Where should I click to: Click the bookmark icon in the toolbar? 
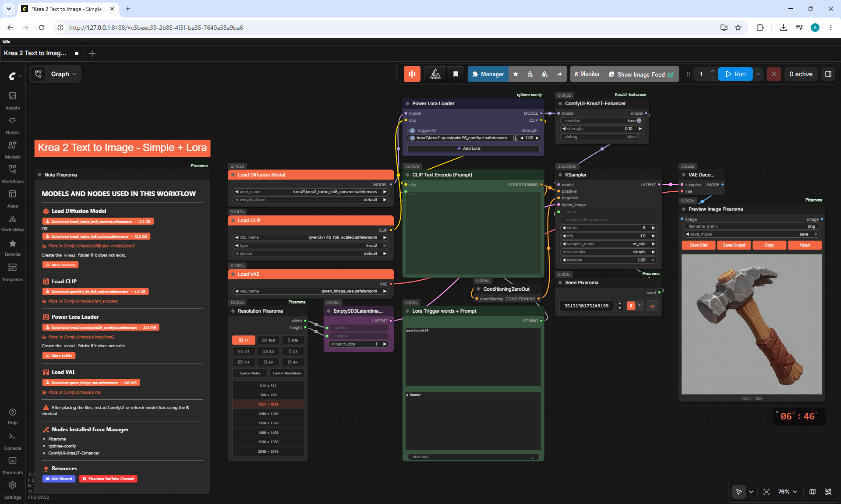click(x=456, y=74)
